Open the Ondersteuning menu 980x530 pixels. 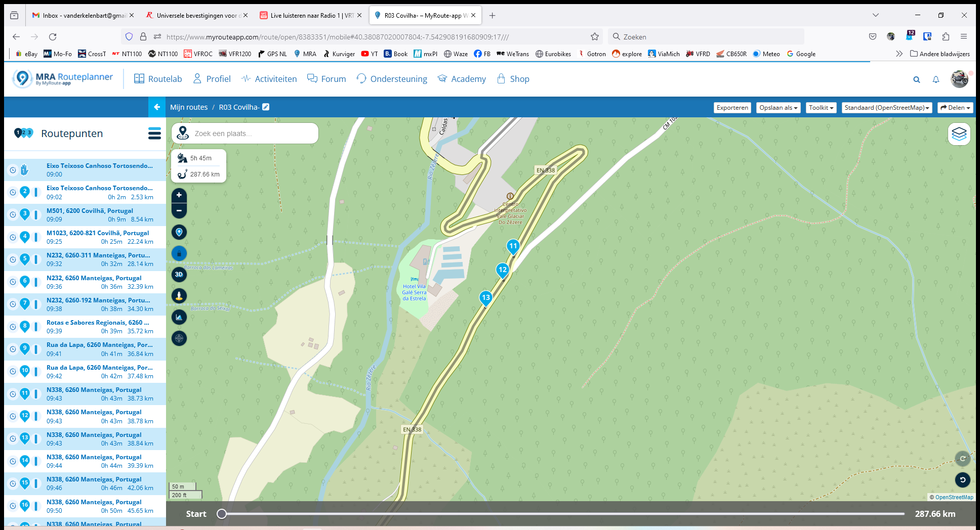tap(392, 79)
